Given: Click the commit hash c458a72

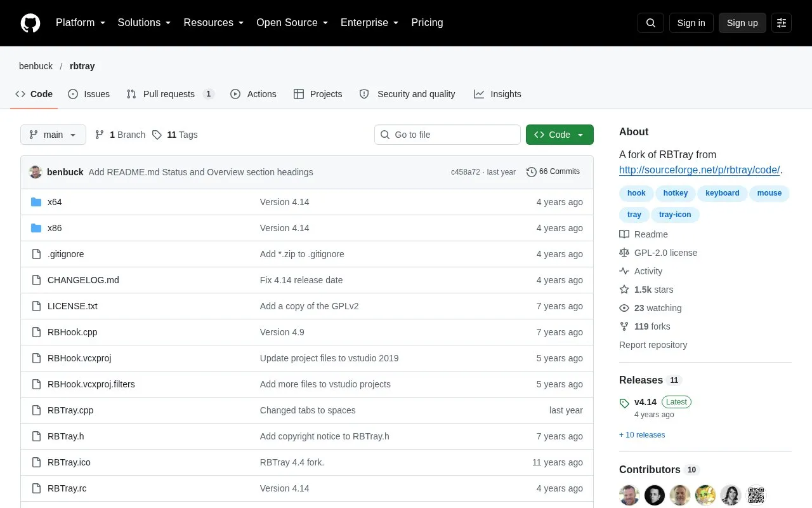Looking at the screenshot, I should pyautogui.click(x=466, y=172).
